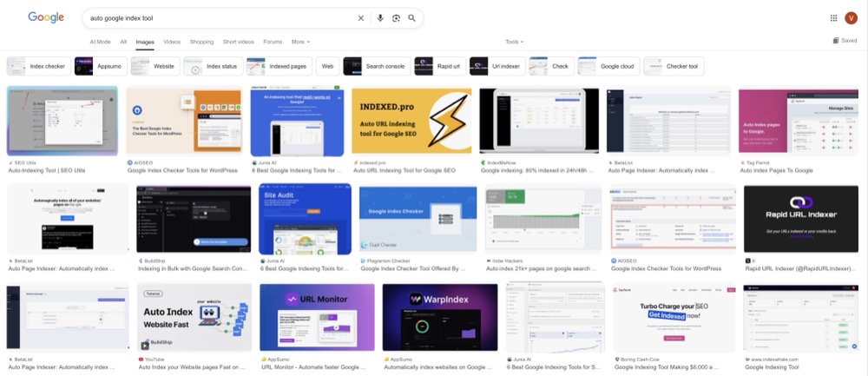Screen dimensions: 868x376
Task: Open the Tag Parrot 'Manage Sites' thumbnail
Action: click(799, 121)
